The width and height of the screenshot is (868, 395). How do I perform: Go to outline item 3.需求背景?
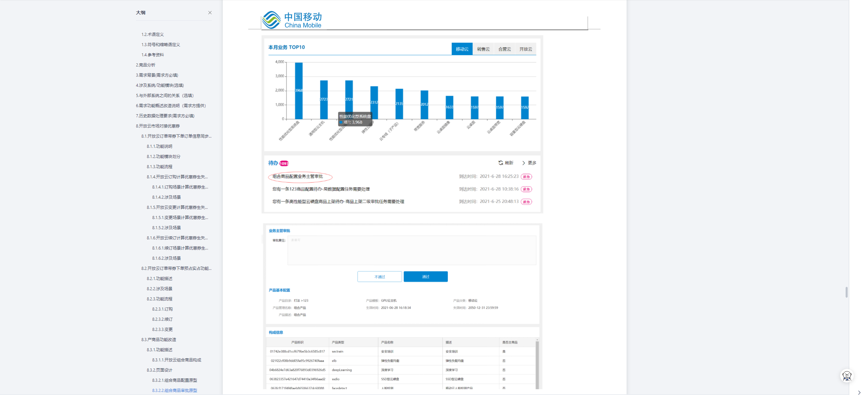[157, 75]
